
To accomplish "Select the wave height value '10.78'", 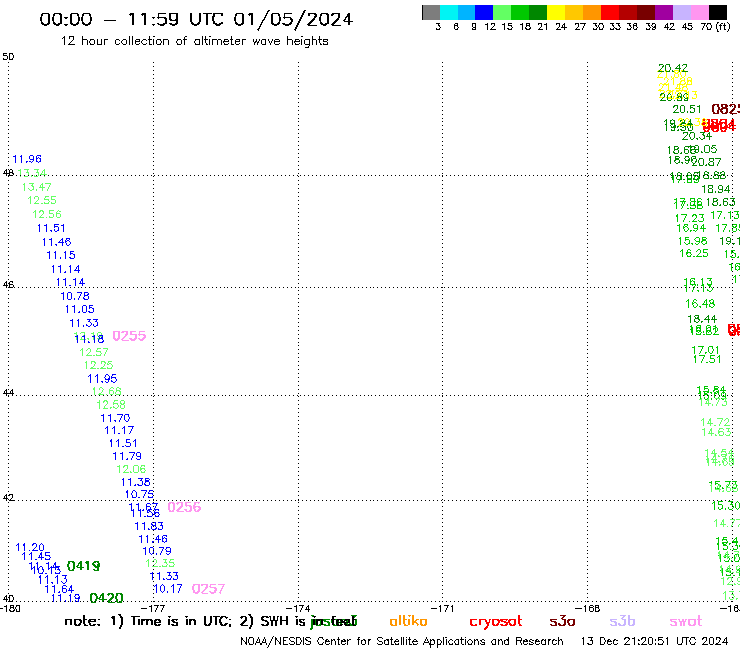I will click(x=75, y=296).
